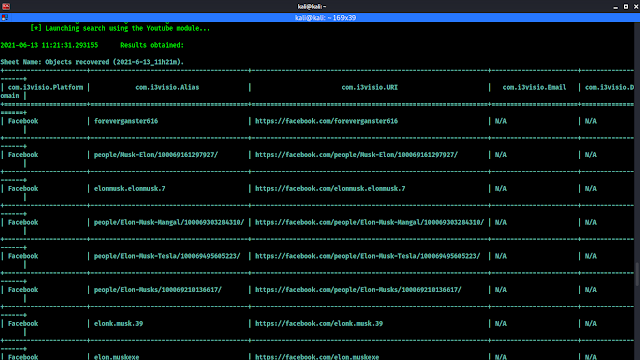Click the 'Sheet Name: Objects recovered' line
This screenshot has width=640, height=360.
tap(92, 62)
